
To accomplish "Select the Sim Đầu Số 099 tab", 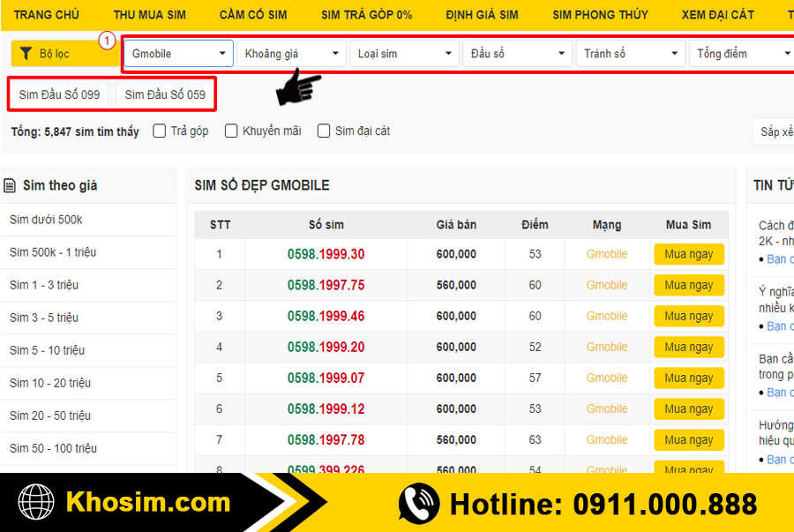I will pyautogui.click(x=59, y=94).
